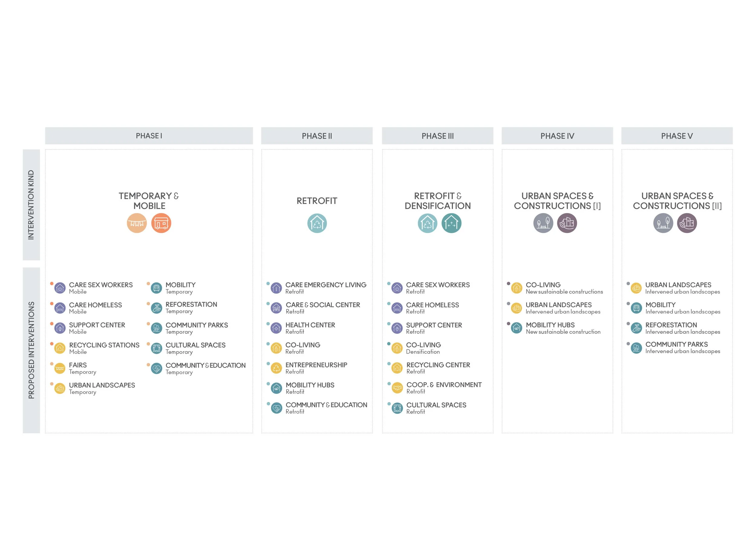
Task: Select the PHASE I header
Action: tap(149, 136)
